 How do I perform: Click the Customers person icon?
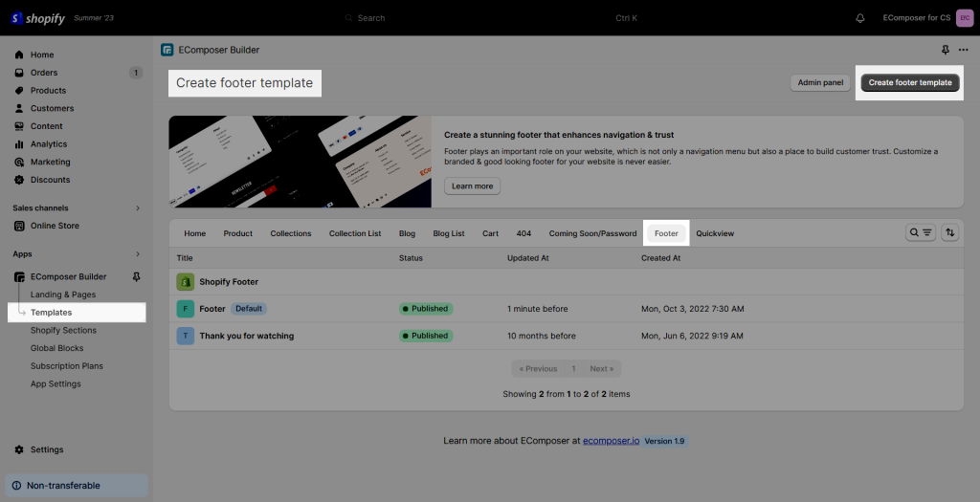pos(19,108)
